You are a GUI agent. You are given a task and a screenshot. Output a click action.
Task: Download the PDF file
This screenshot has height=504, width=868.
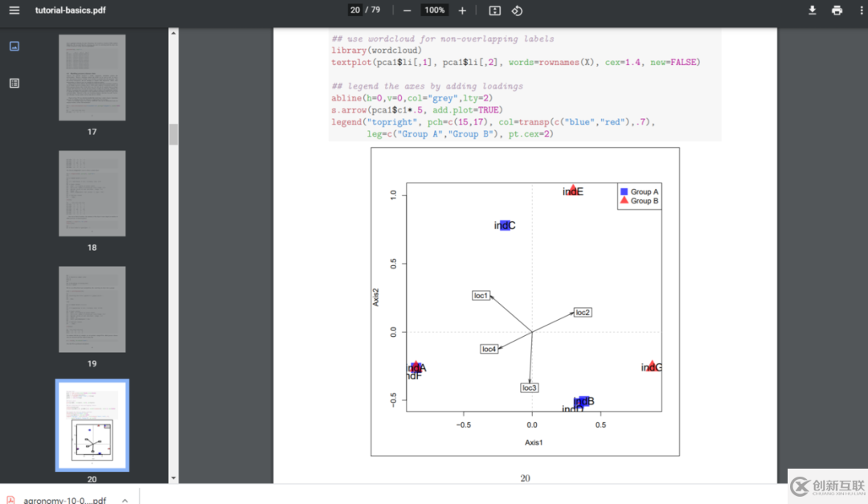click(x=812, y=10)
